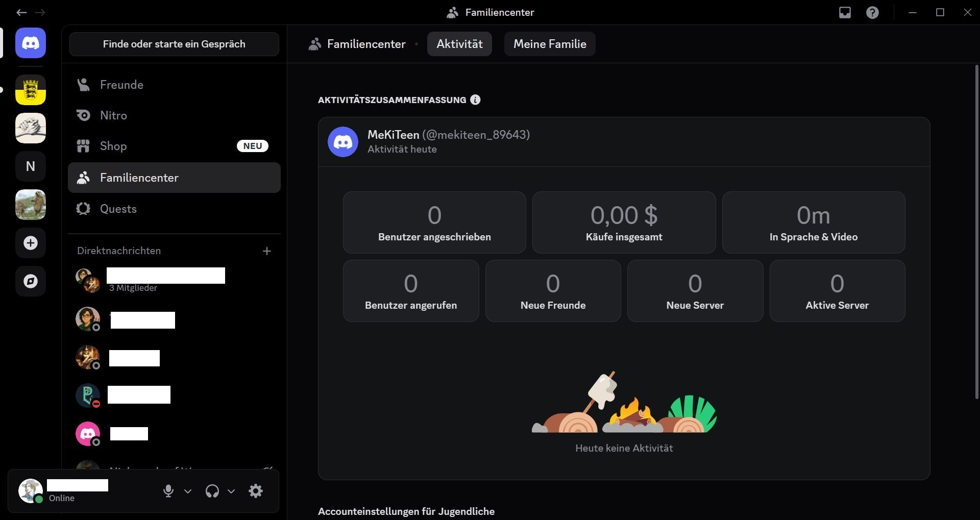Create new direct message plus icon
Screen dimensions: 980x520
[x=266, y=251]
